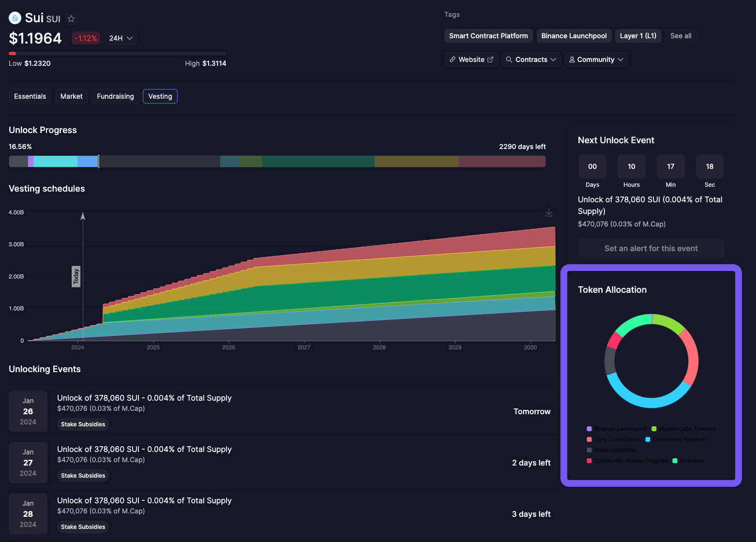756x542 pixels.
Task: Click the Hours countdown box showing 10
Action: (632, 166)
